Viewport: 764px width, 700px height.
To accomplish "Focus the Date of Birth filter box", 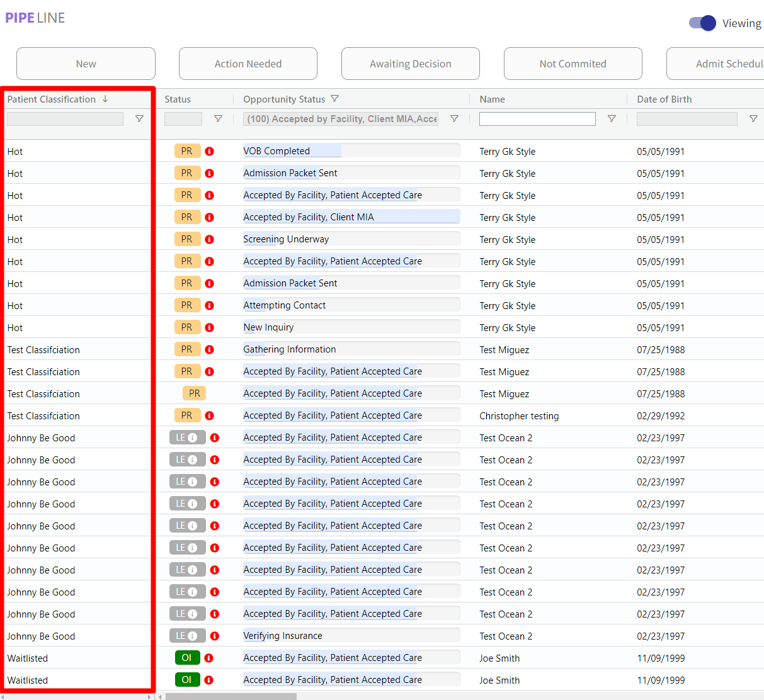I will (x=687, y=119).
